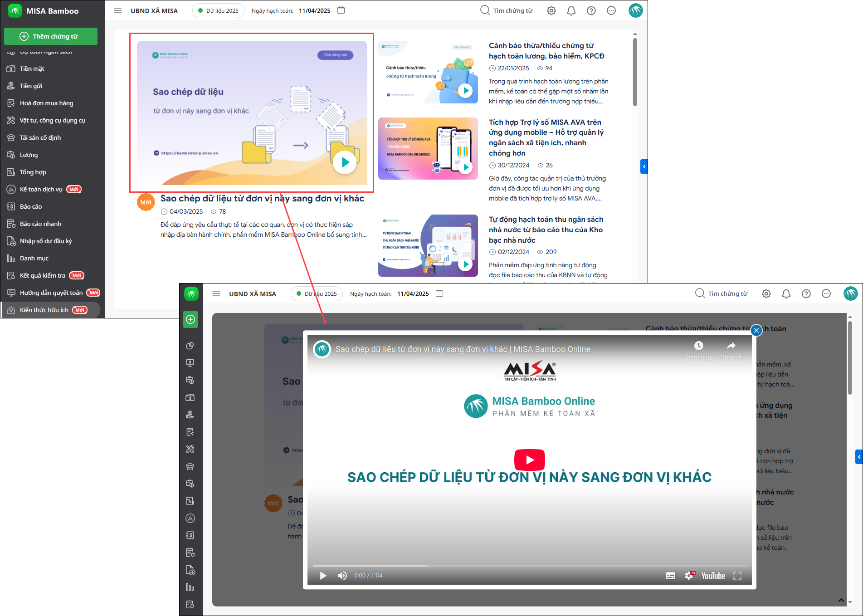Click the red YouTube play button
863x616 pixels.
point(529,460)
